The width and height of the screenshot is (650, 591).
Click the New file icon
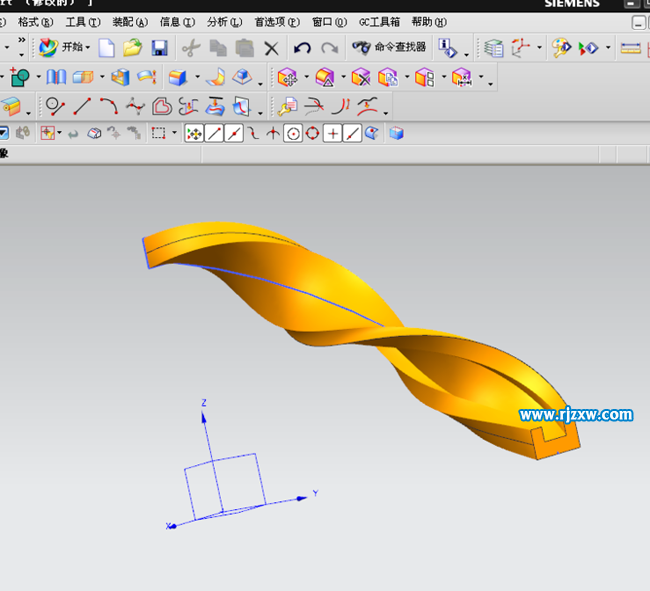point(106,47)
